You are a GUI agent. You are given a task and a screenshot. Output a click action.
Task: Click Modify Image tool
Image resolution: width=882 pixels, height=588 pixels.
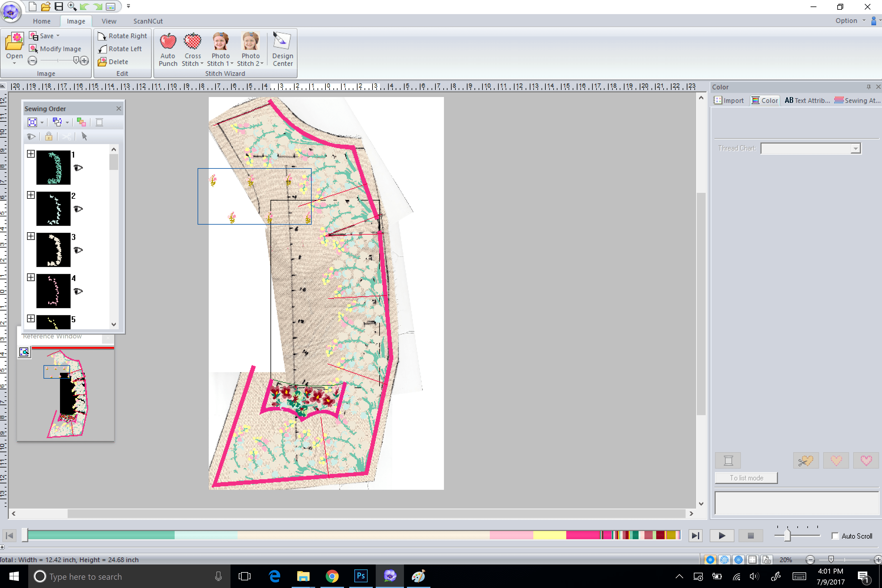(34, 49)
